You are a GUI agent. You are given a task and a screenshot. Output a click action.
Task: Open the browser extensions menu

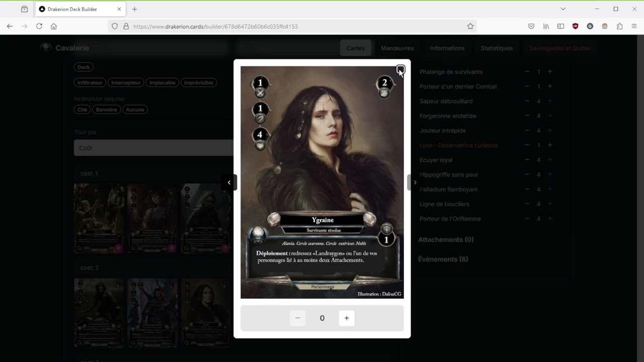coord(619,26)
